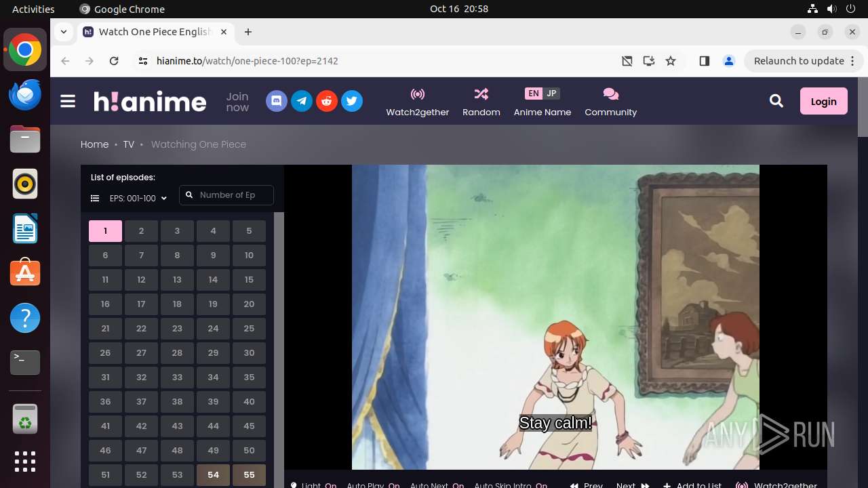This screenshot has height=488, width=868.
Task: Click the Login button
Action: click(824, 102)
